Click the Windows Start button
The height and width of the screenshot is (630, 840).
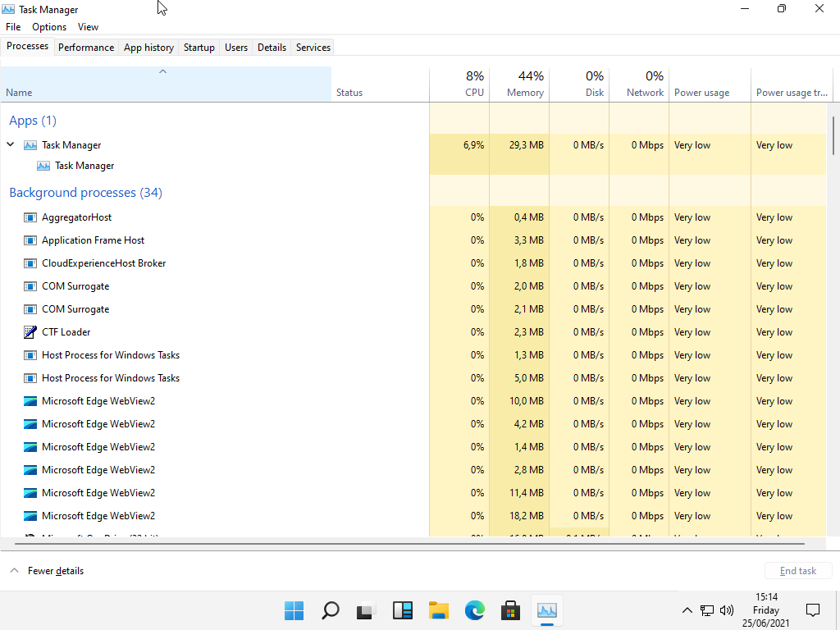click(x=294, y=610)
